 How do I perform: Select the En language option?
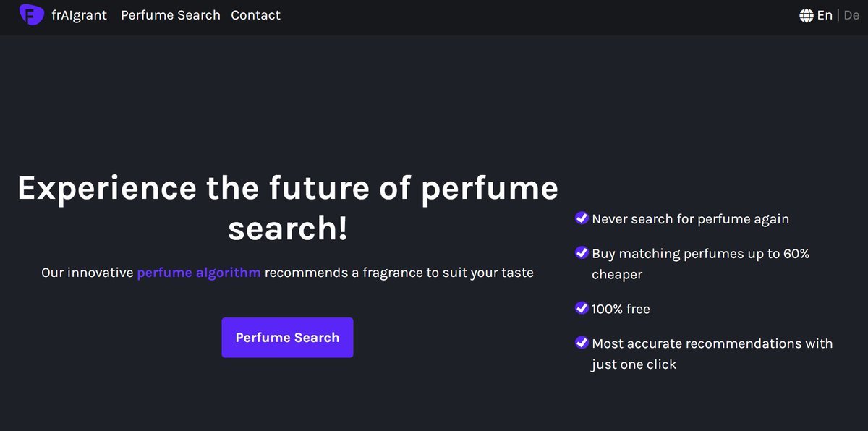tap(825, 15)
